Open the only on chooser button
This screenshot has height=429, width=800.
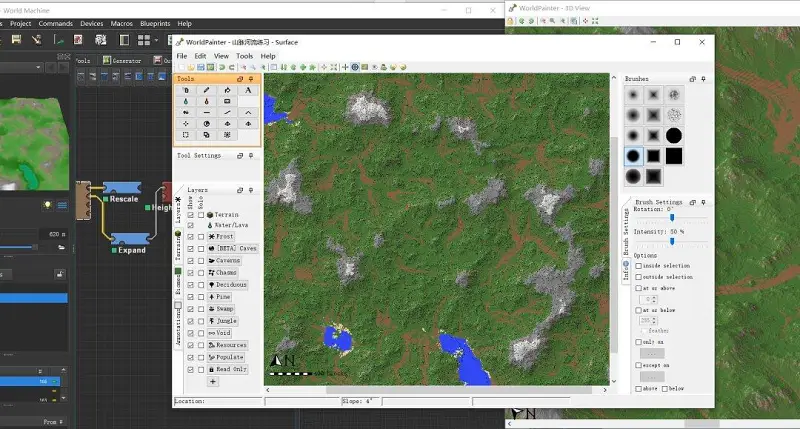tap(652, 353)
